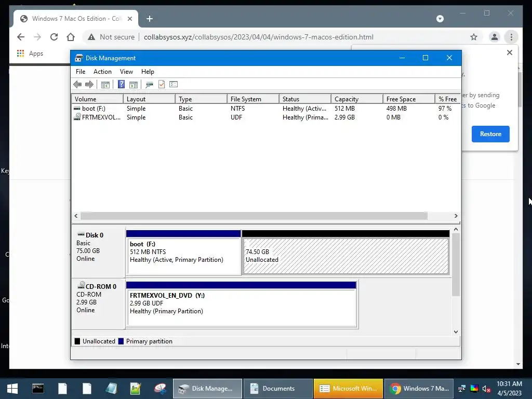
Task: Toggle Show/Hide Console Tree toolbar icon
Action: [x=105, y=85]
